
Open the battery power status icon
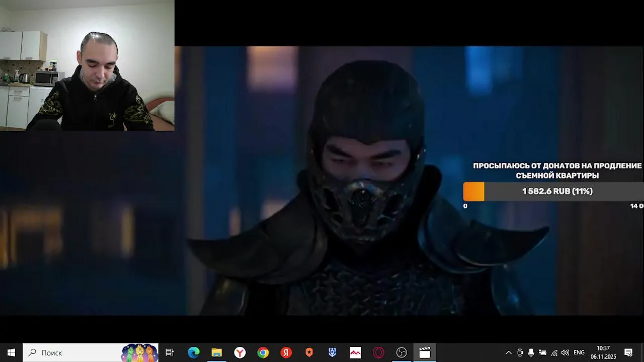542,352
